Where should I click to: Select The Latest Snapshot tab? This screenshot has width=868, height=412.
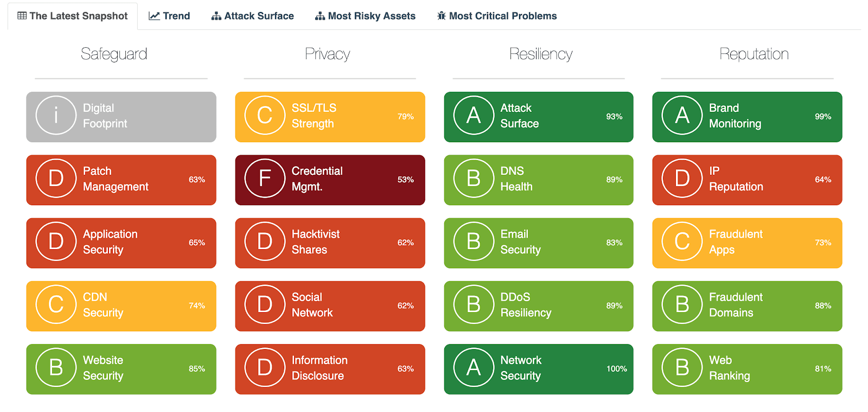click(73, 16)
